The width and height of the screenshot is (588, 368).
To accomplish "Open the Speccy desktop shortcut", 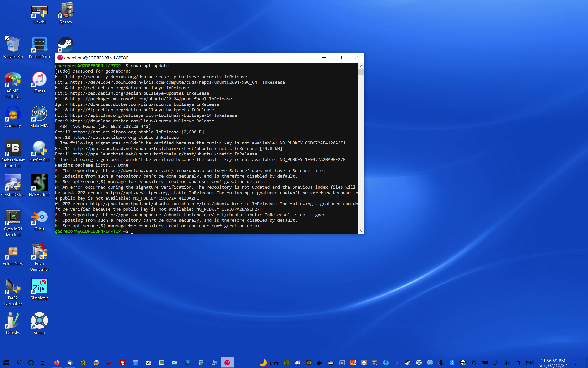I will tap(66, 14).
